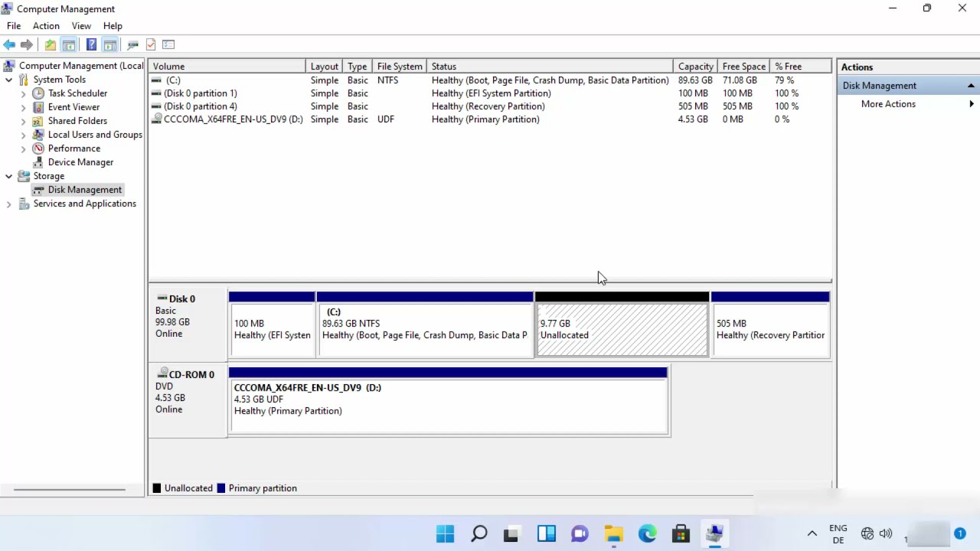
Task: Sort the list by Free Space column
Action: coord(743,67)
